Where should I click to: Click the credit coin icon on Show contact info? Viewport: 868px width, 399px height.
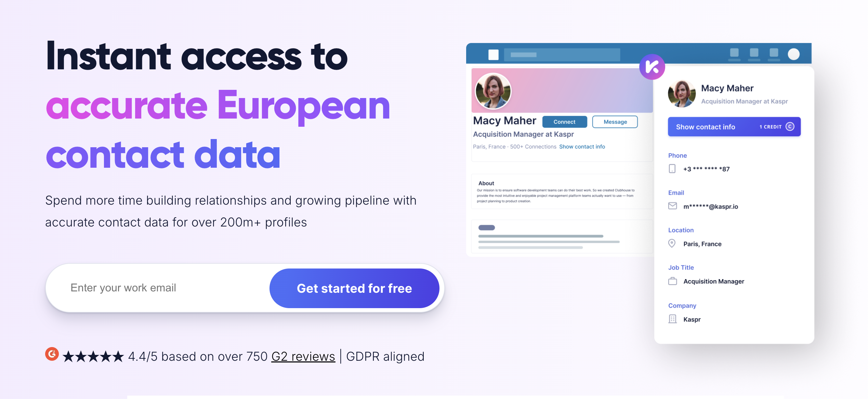point(790,127)
